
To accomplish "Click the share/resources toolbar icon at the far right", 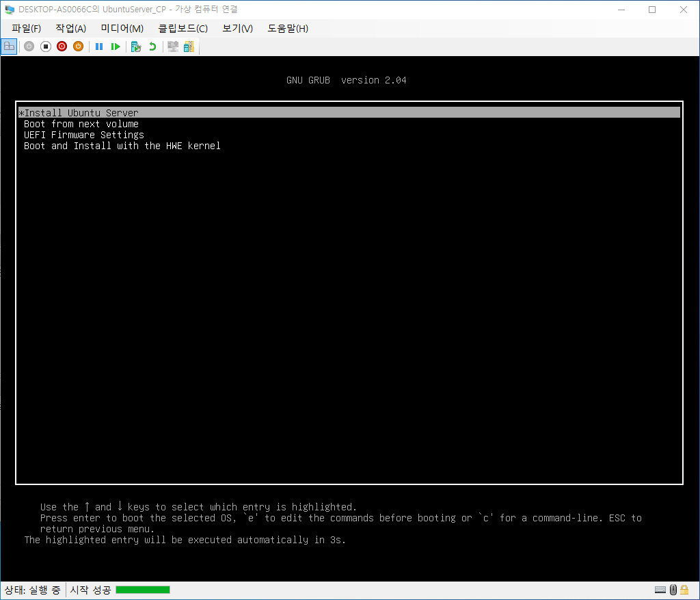I will click(x=189, y=47).
